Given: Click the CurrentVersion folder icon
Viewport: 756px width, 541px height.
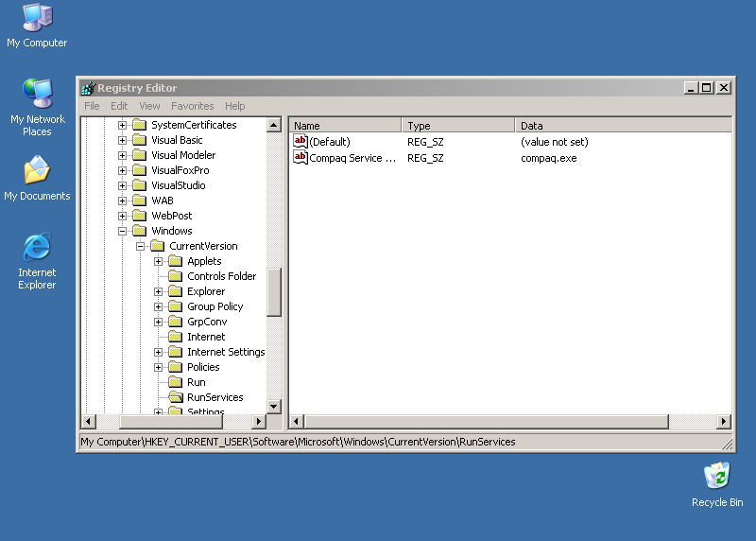Looking at the screenshot, I should [157, 246].
